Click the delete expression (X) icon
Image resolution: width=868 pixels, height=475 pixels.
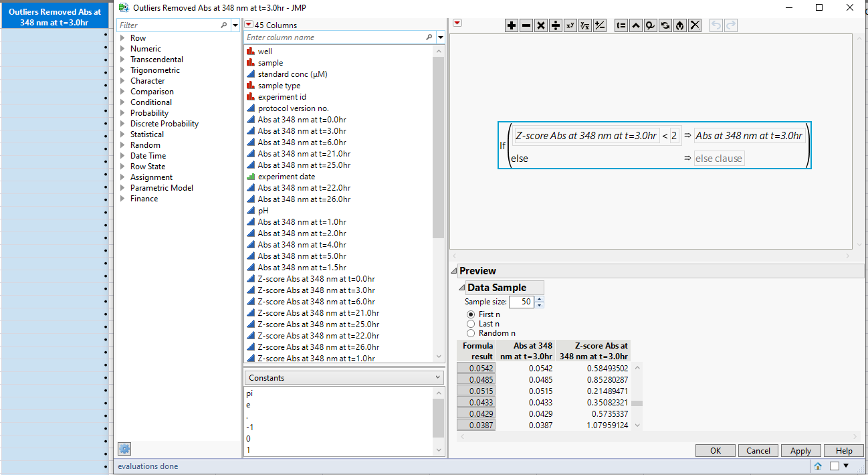(x=695, y=25)
